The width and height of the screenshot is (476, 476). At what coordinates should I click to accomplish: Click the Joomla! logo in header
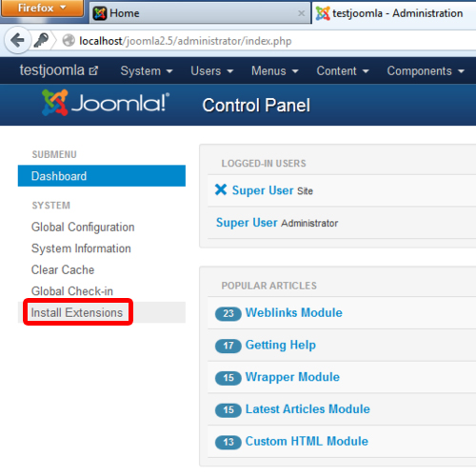pos(106,103)
